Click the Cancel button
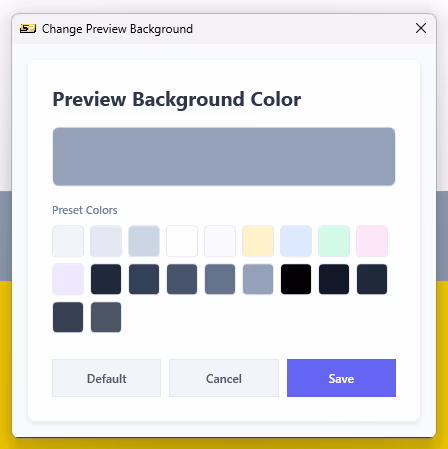The image size is (448, 449). 224,378
